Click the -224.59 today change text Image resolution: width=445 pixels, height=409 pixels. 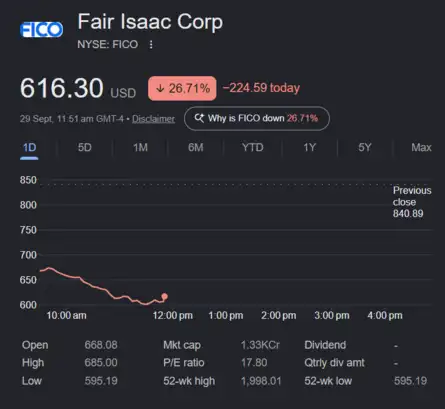261,88
